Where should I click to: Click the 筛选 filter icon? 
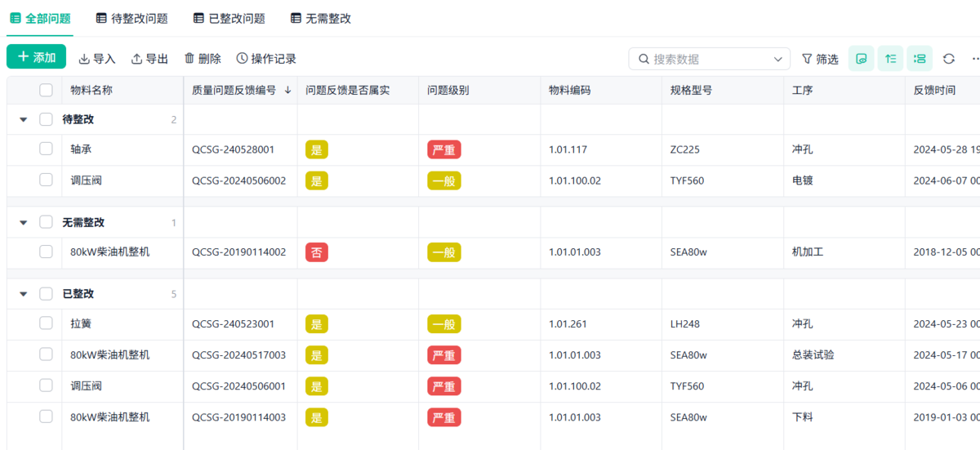[807, 59]
